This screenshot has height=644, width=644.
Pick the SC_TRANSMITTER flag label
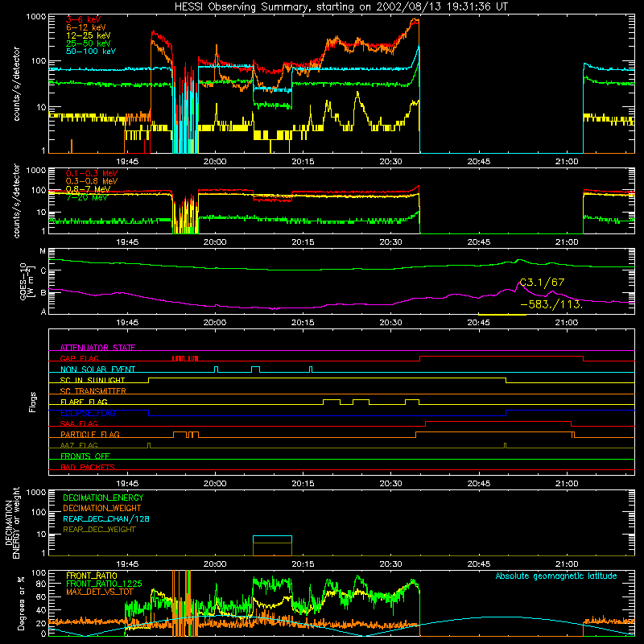93,391
